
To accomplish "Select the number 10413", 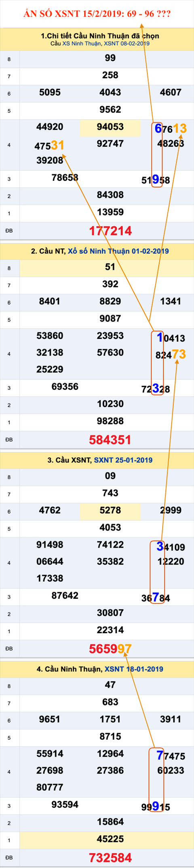I will click(x=171, y=338).
